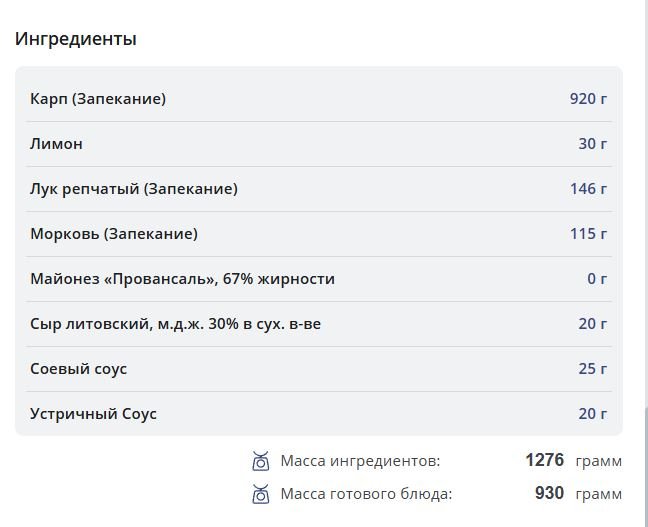The height and width of the screenshot is (527, 648).
Task: Select the 146 г onion weight value
Action: (588, 189)
